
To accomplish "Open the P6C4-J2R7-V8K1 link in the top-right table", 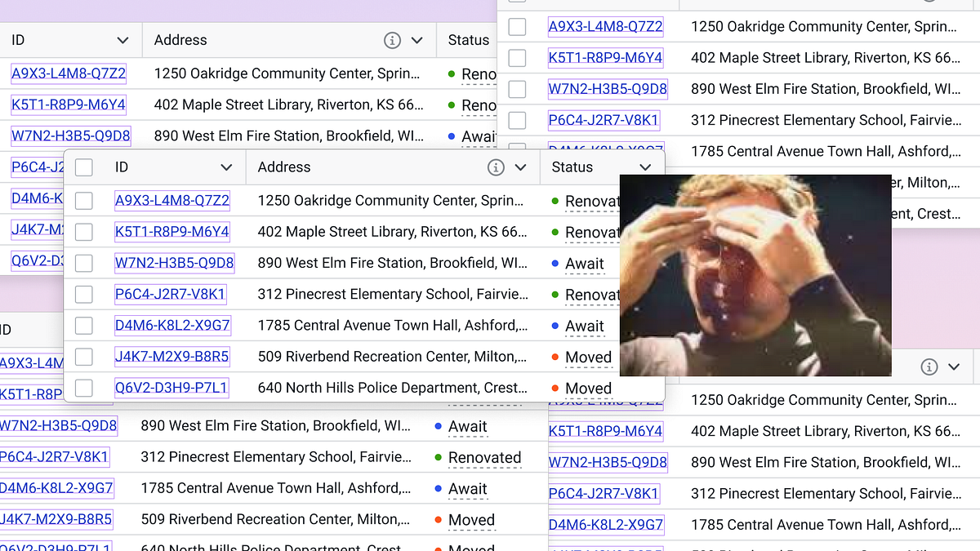I will (x=604, y=120).
